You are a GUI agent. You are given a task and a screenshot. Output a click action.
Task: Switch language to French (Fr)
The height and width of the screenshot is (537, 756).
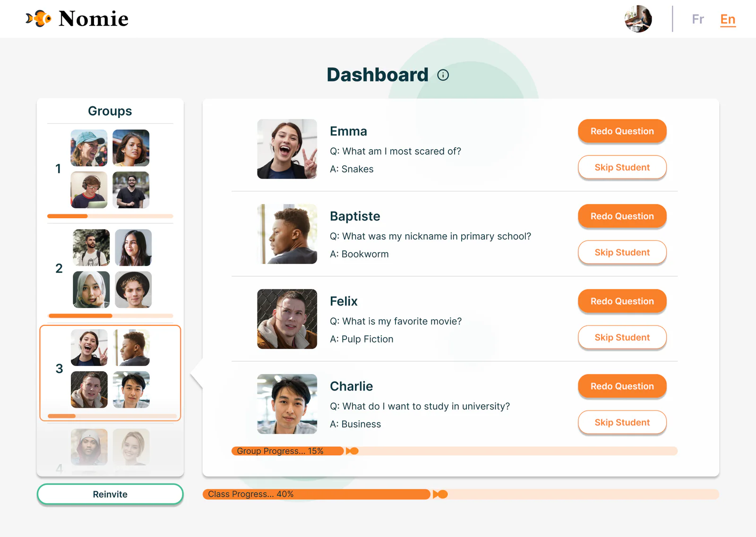(697, 19)
